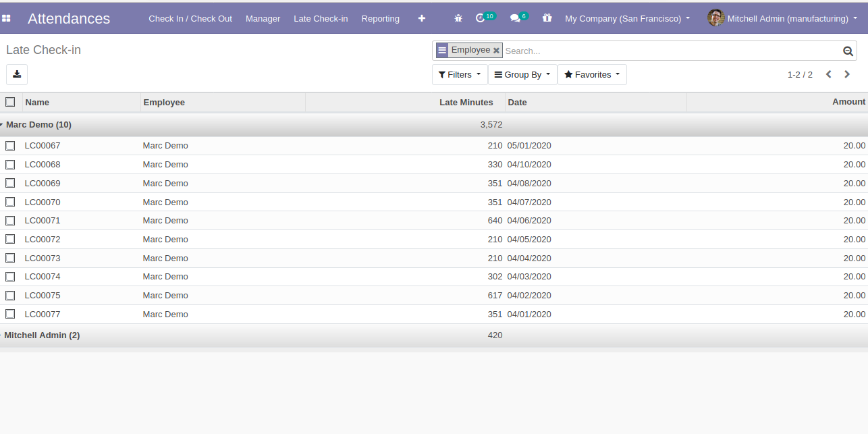The height and width of the screenshot is (434, 868).
Task: Check the box for LC00077
Action: coord(10,314)
